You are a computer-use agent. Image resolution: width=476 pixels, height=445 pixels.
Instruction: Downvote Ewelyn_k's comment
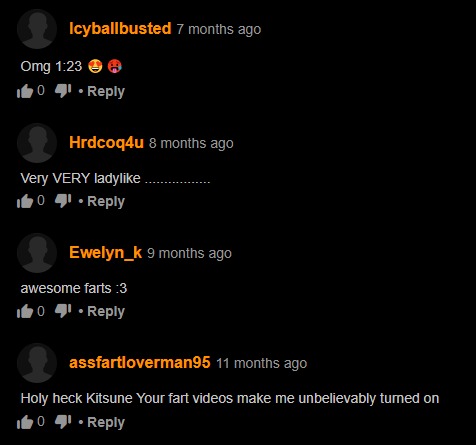click(x=63, y=311)
